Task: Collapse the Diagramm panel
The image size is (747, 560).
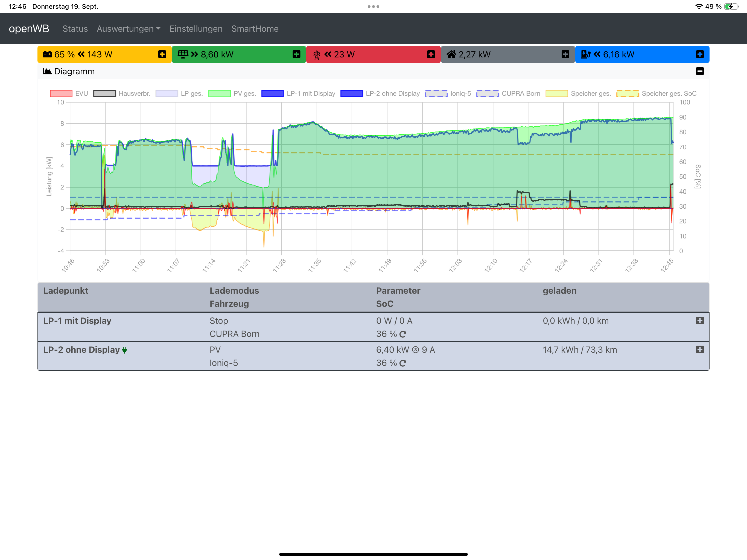Action: pos(699,71)
